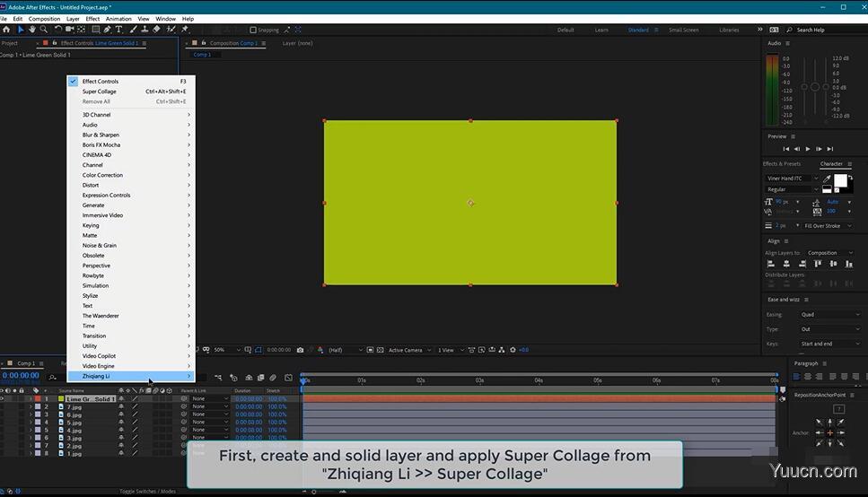Select the Selection arrow tool
The image size is (868, 497).
[x=21, y=30]
